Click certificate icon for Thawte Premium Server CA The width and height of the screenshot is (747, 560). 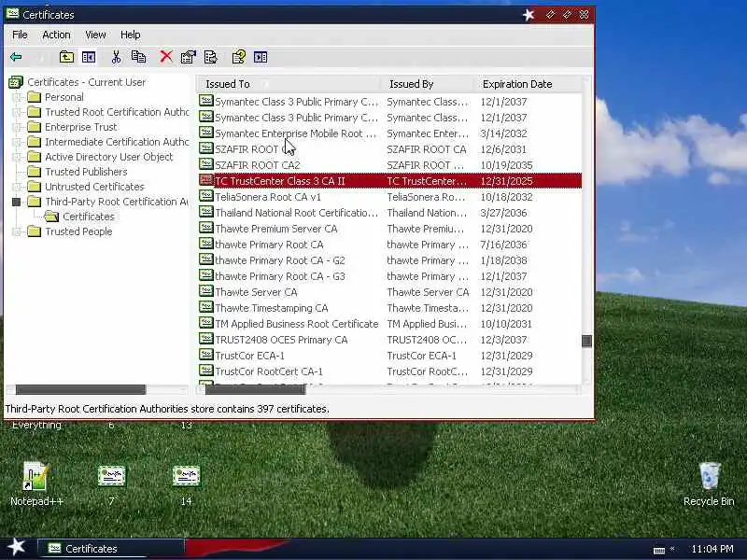click(x=205, y=228)
